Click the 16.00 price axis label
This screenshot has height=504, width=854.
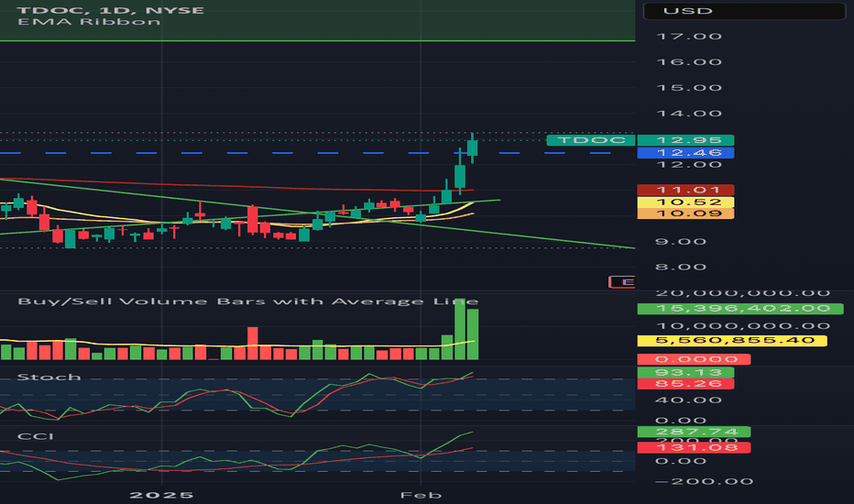689,62
